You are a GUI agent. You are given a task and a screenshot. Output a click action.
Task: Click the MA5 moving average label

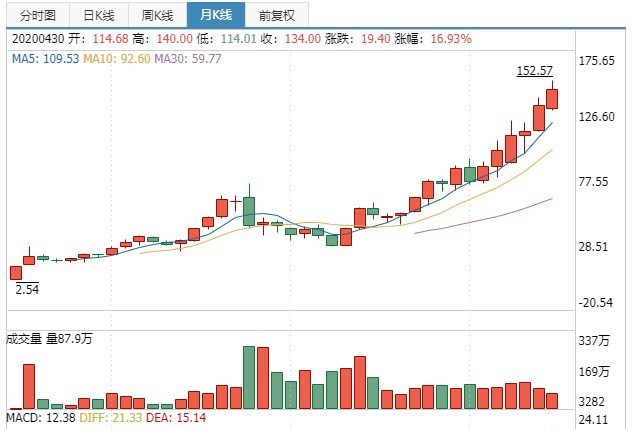pos(44,59)
